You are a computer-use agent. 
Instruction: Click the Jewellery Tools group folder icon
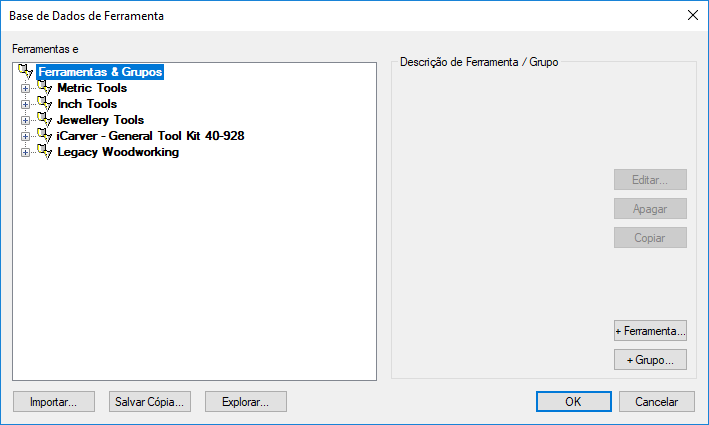pos(44,120)
